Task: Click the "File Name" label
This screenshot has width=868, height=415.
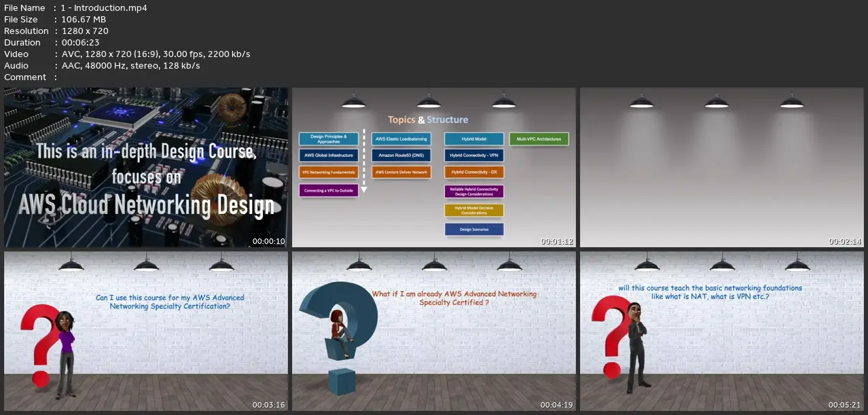Action: [24, 8]
